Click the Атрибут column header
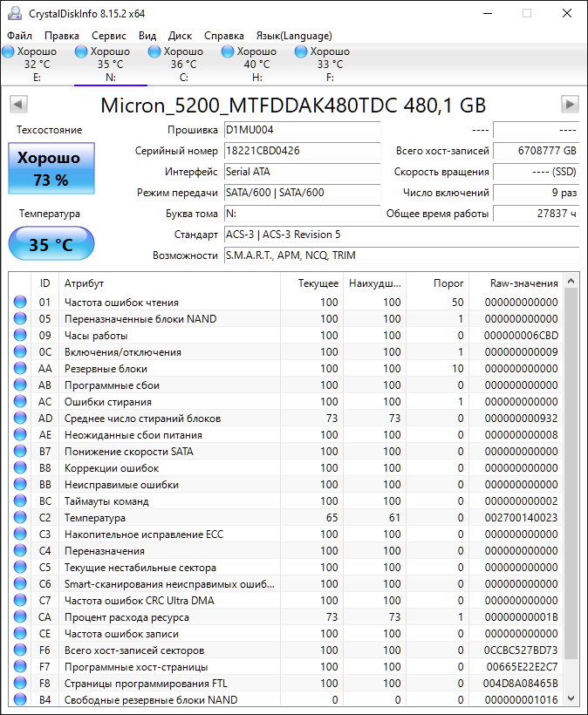The image size is (588, 715). point(169,283)
